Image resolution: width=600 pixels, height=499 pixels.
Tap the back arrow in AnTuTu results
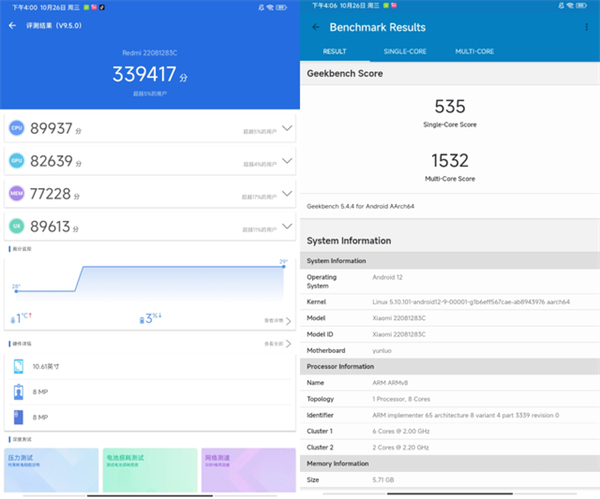click(x=13, y=26)
